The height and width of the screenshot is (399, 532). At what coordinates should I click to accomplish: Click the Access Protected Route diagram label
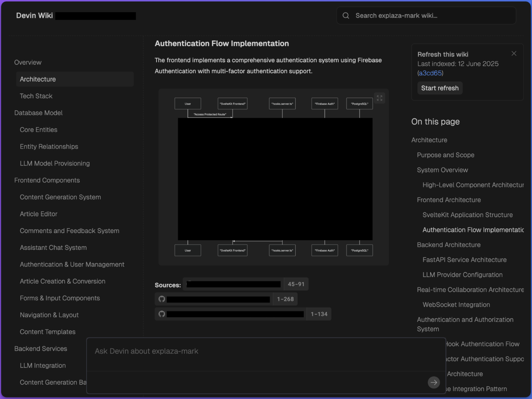[x=210, y=114]
